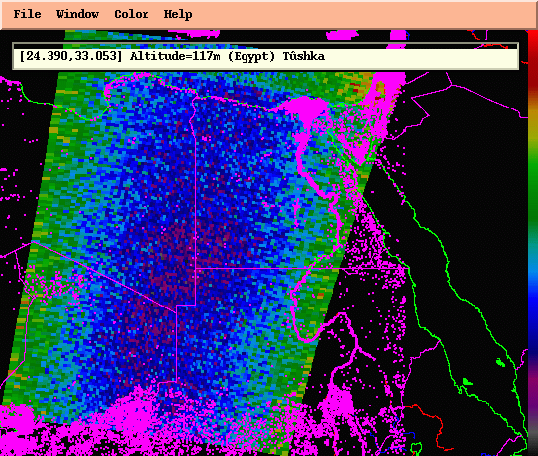Open the Color menu

[x=131, y=14]
